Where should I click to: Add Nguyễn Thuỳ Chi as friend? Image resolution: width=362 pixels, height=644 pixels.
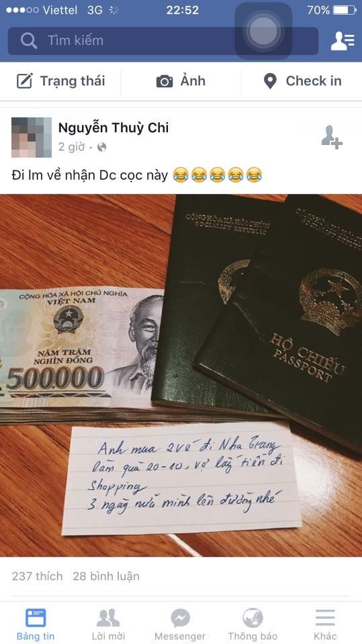tap(332, 137)
